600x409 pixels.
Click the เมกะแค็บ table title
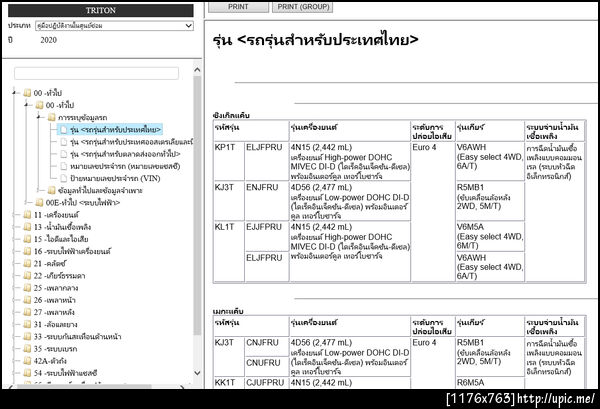pyautogui.click(x=228, y=311)
